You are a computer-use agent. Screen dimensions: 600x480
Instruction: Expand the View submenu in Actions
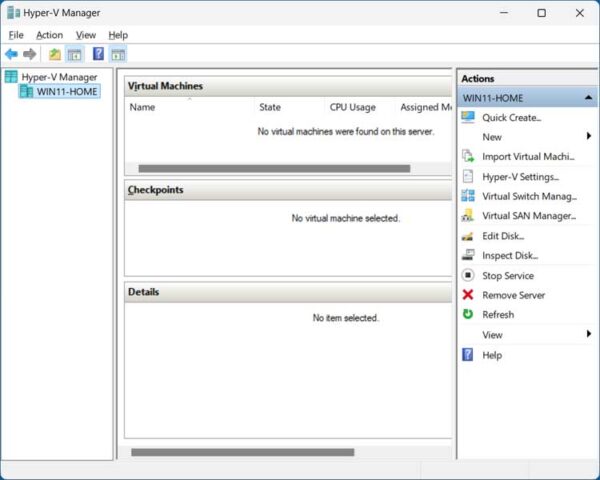point(589,334)
